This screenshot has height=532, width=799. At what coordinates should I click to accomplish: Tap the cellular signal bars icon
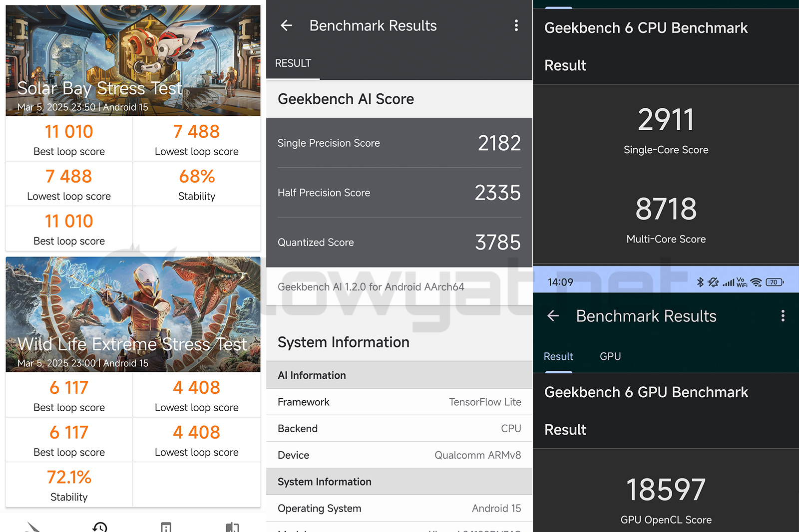[729, 282]
